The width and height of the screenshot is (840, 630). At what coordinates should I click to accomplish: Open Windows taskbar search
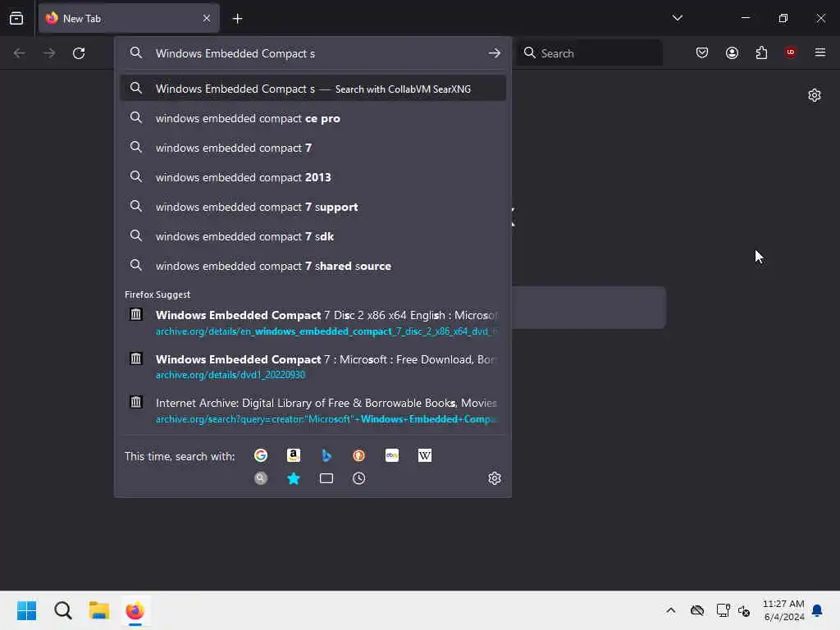point(62,610)
